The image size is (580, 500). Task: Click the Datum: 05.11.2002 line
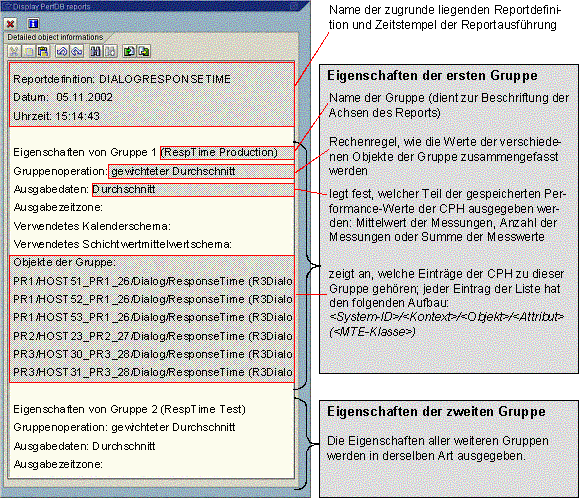[x=63, y=97]
